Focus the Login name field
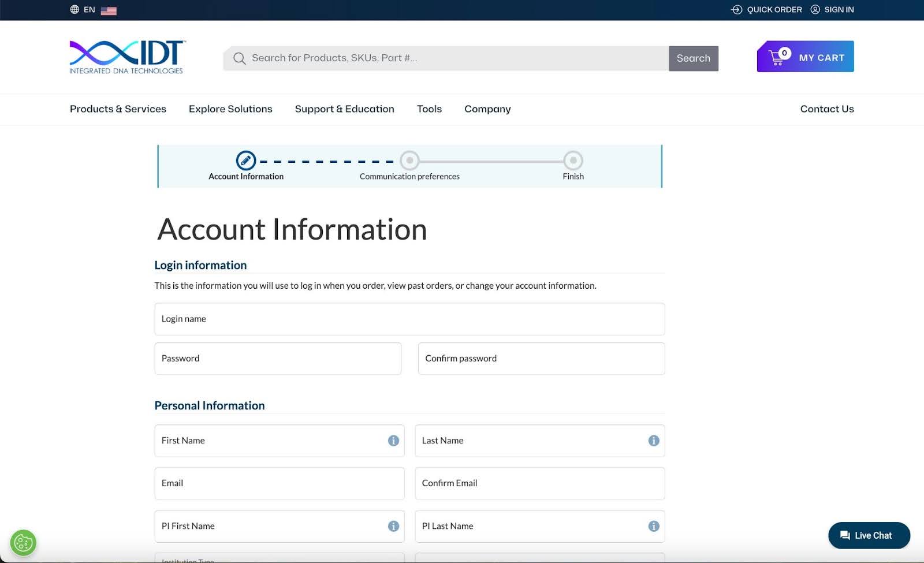Screen dimensions: 924x563 tap(409, 319)
